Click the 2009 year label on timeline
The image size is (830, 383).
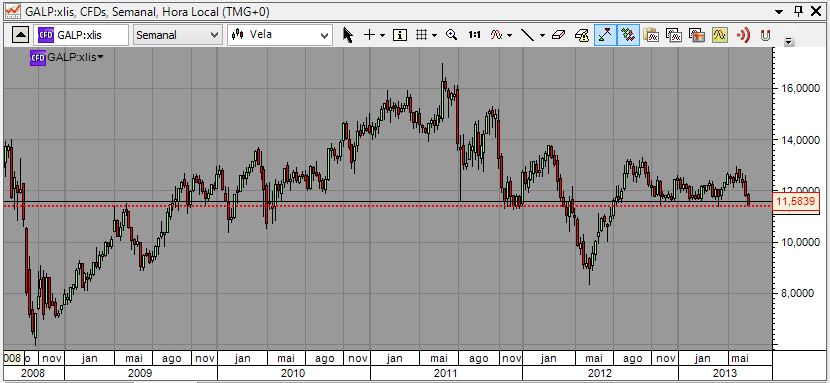pos(140,373)
